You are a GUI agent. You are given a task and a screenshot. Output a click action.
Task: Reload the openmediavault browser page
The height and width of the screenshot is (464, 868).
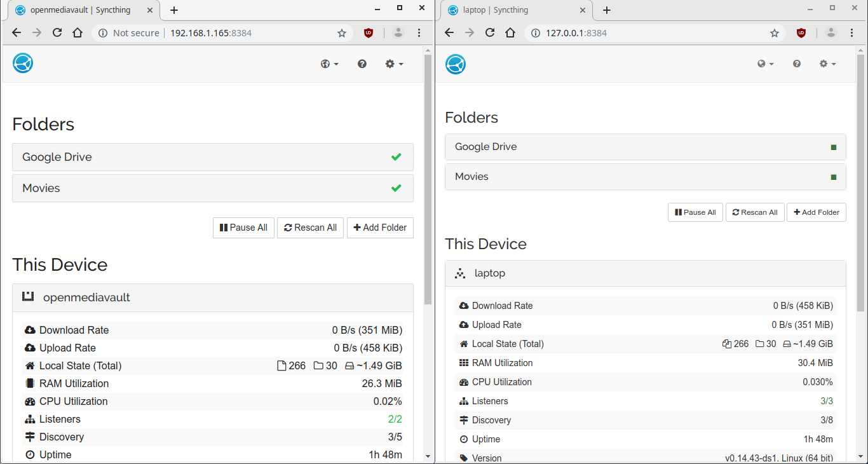tap(57, 33)
